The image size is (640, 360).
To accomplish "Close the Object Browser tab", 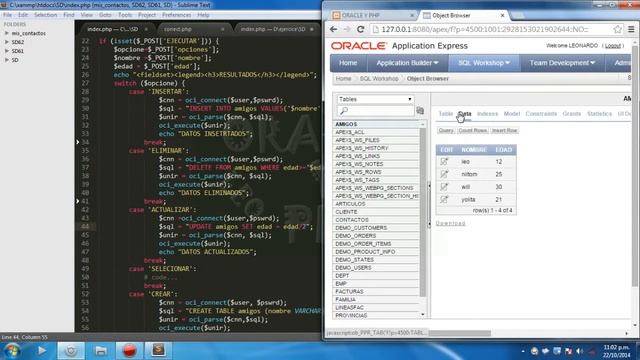I will point(502,15).
